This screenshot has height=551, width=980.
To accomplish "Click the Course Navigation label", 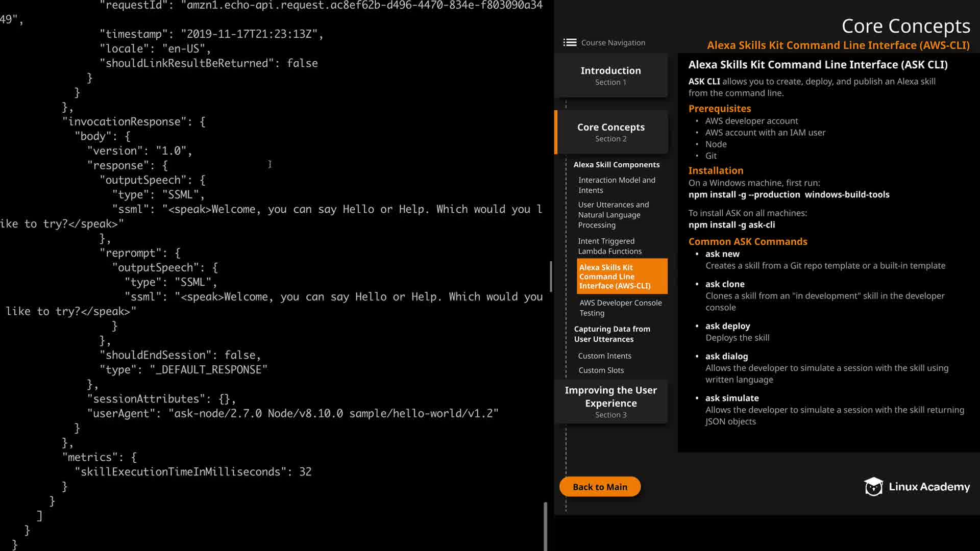I will coord(613,43).
